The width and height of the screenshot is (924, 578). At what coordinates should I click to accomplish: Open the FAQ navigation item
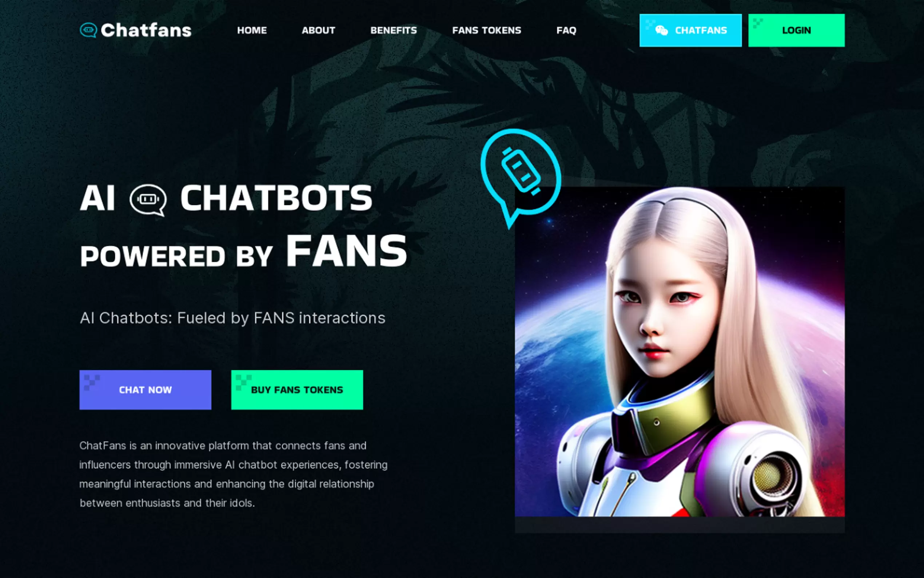[x=566, y=31]
